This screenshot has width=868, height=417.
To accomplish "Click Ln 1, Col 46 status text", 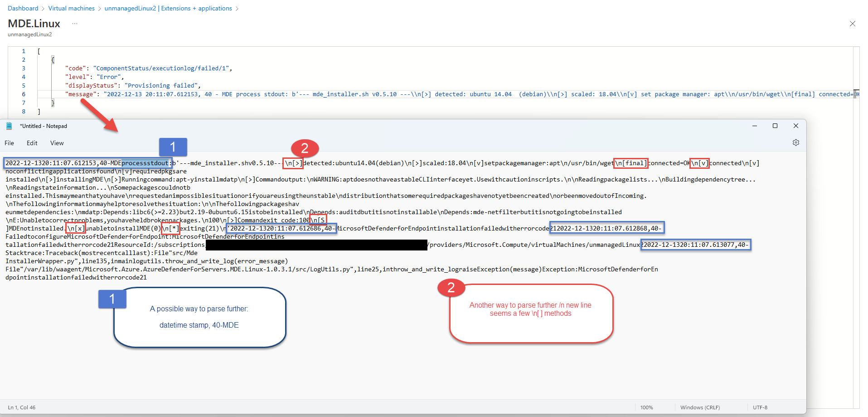I will (21, 407).
